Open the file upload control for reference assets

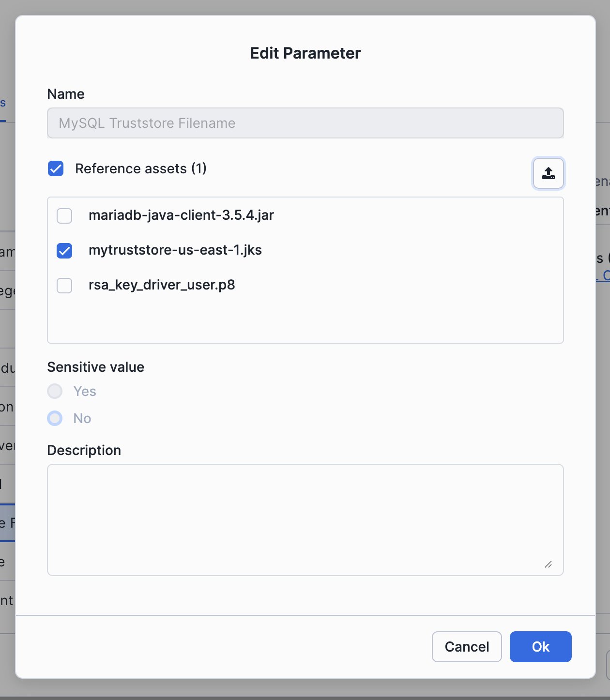point(548,173)
